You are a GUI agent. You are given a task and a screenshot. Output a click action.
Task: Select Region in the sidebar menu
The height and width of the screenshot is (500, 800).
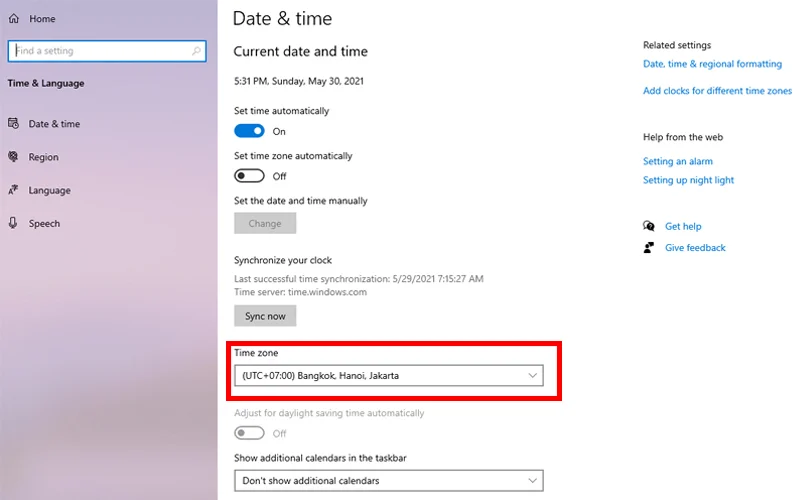[x=43, y=157]
